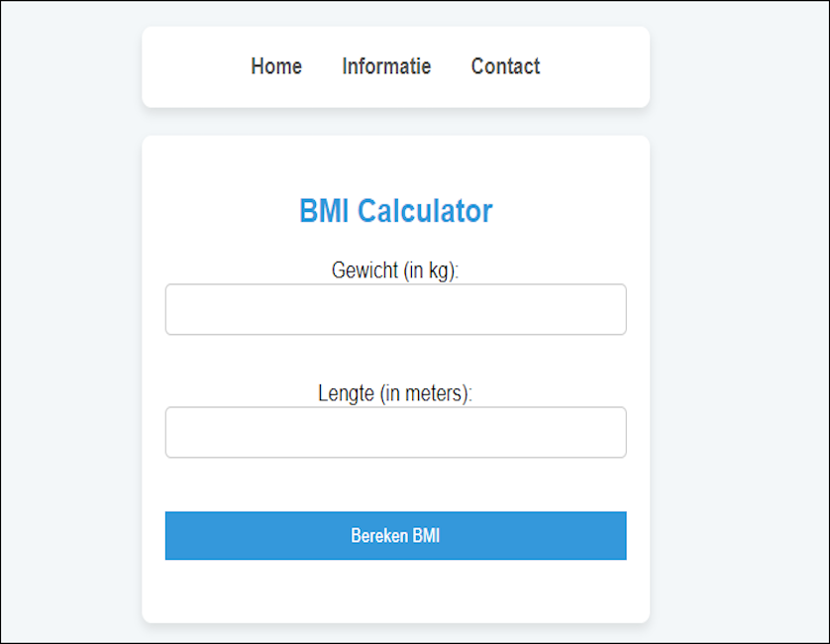The width and height of the screenshot is (830, 644).
Task: Activate the empty field under Gewicht
Action: pos(395,309)
